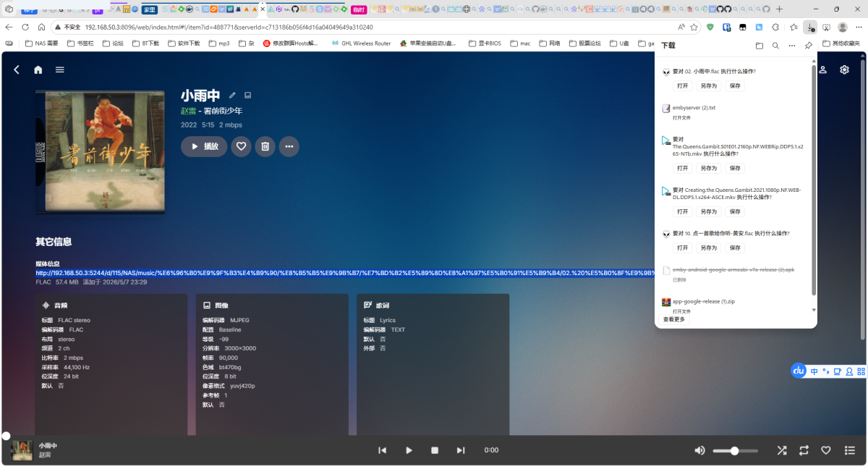This screenshot has width=868, height=467.
Task: Toggle shuffle mode in the player bar
Action: (x=782, y=450)
